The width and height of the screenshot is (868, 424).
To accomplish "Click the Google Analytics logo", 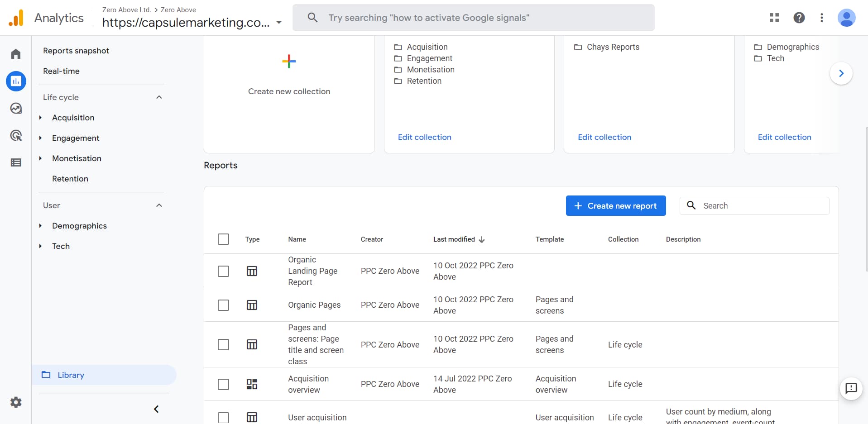I will coord(16,18).
